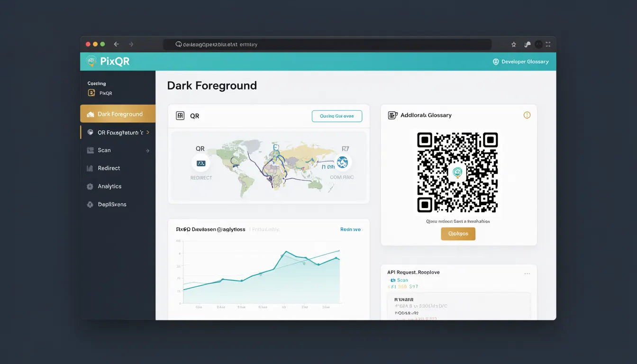
Task: Bookmark the page with the star icon
Action: [514, 45]
